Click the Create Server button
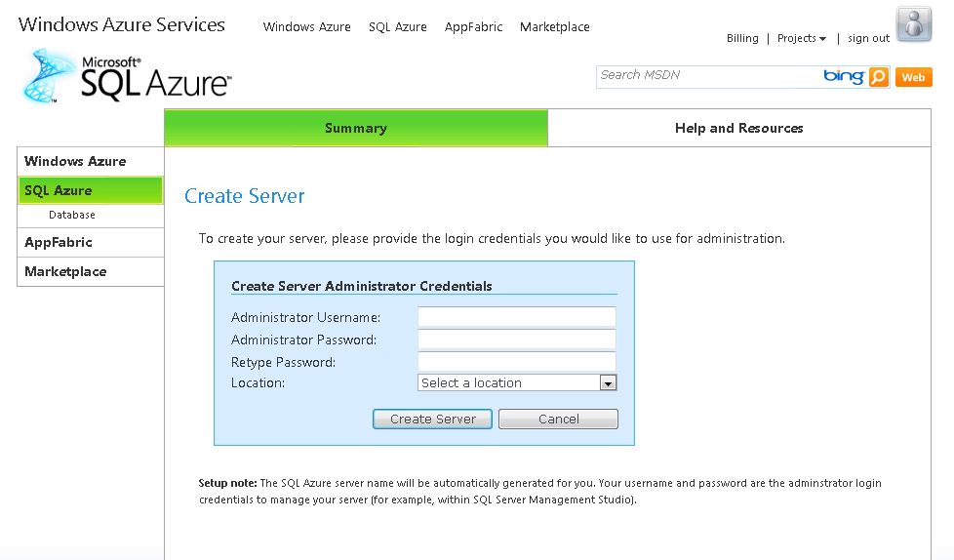954x560 pixels. tap(432, 419)
